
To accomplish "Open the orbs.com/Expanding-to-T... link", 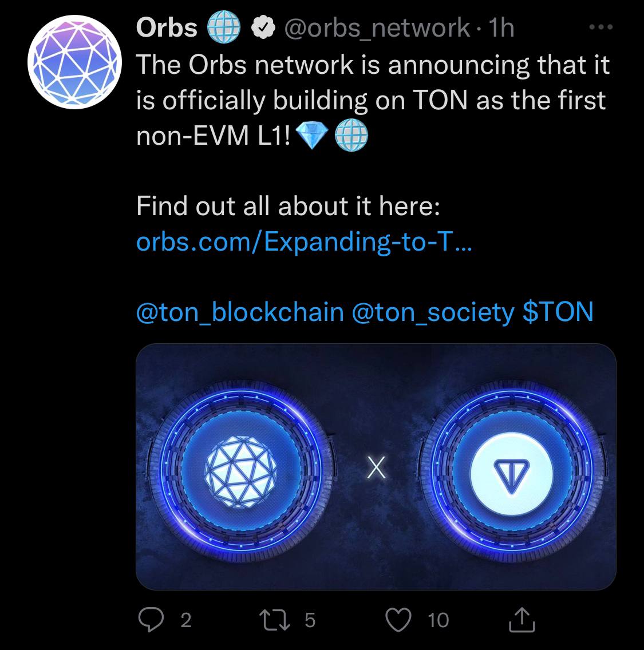I will pyautogui.click(x=304, y=241).
